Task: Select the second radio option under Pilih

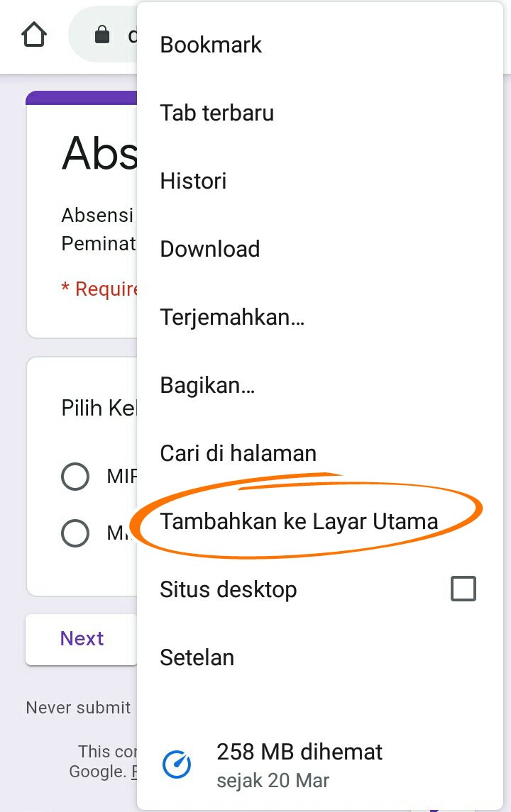Action: coord(75,533)
